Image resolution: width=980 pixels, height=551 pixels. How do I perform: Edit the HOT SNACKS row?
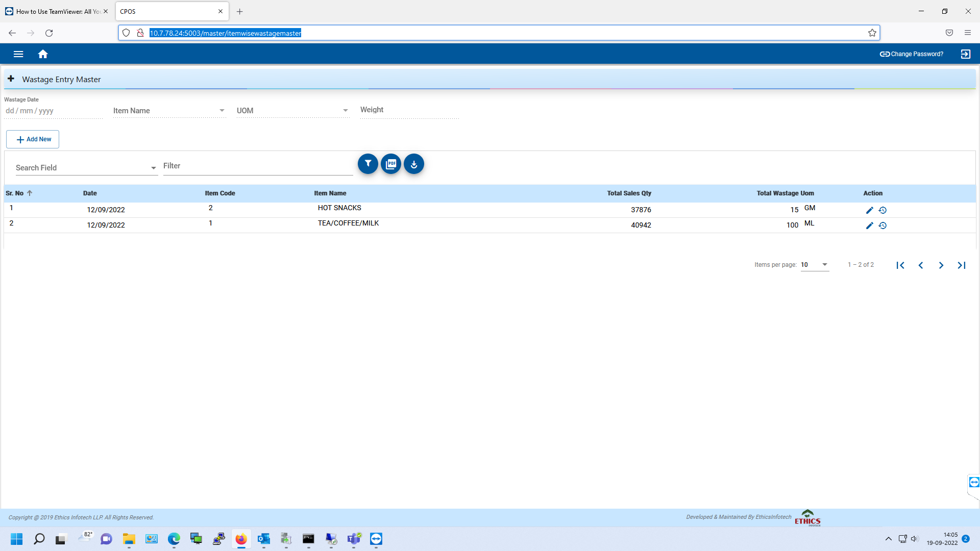(869, 210)
